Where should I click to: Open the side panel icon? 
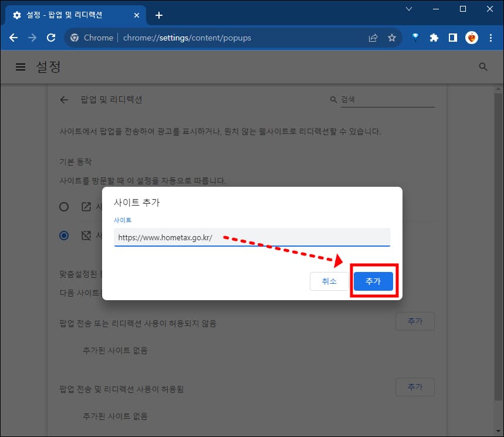[452, 37]
